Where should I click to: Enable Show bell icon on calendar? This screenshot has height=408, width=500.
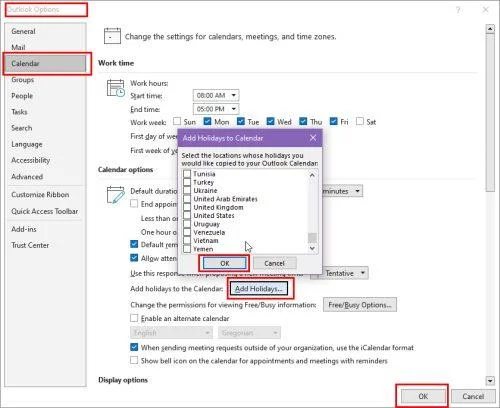134,360
